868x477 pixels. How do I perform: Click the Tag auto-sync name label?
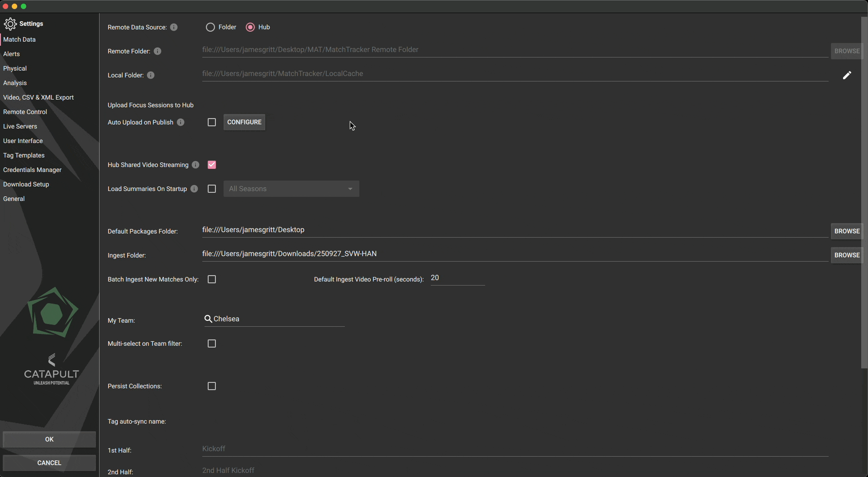tap(137, 421)
